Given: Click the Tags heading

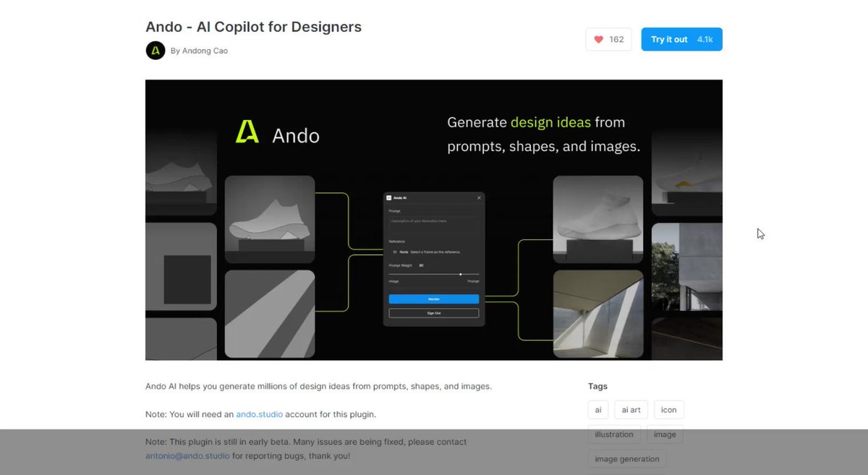Looking at the screenshot, I should [x=597, y=386].
